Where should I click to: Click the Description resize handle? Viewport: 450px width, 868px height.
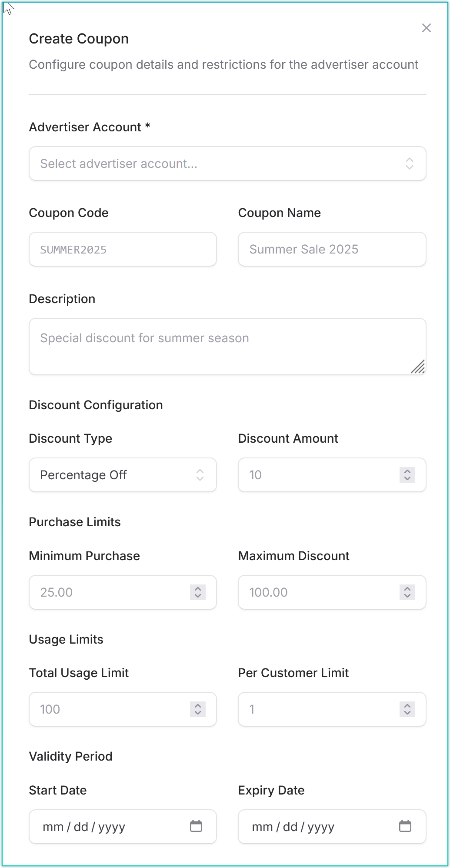coord(418,367)
